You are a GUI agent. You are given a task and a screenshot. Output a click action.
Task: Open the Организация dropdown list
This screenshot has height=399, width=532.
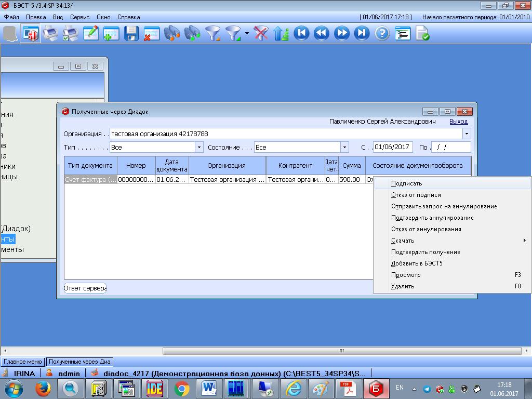(467, 134)
